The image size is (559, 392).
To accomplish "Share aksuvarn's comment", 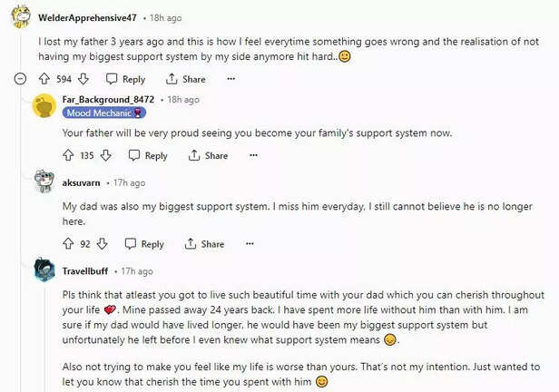I will point(204,243).
